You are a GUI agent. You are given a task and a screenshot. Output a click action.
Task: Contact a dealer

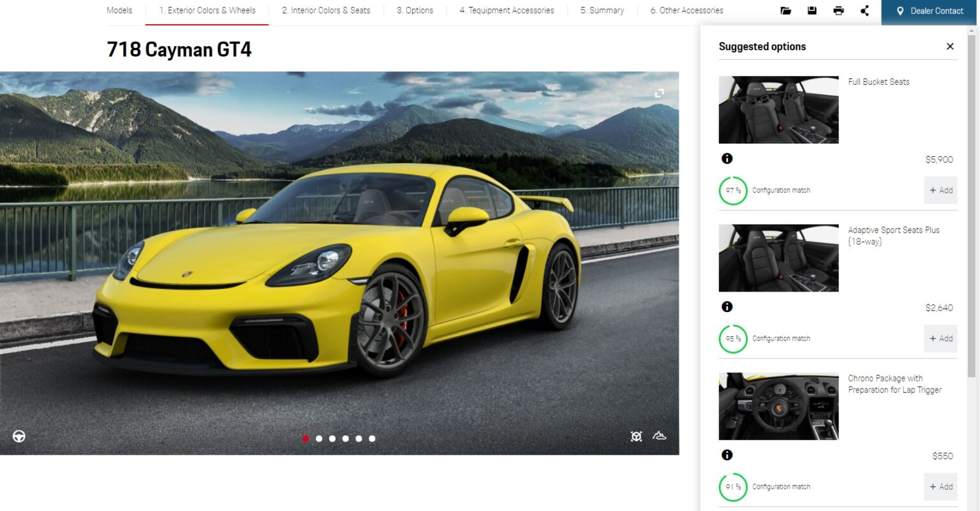pos(928,10)
